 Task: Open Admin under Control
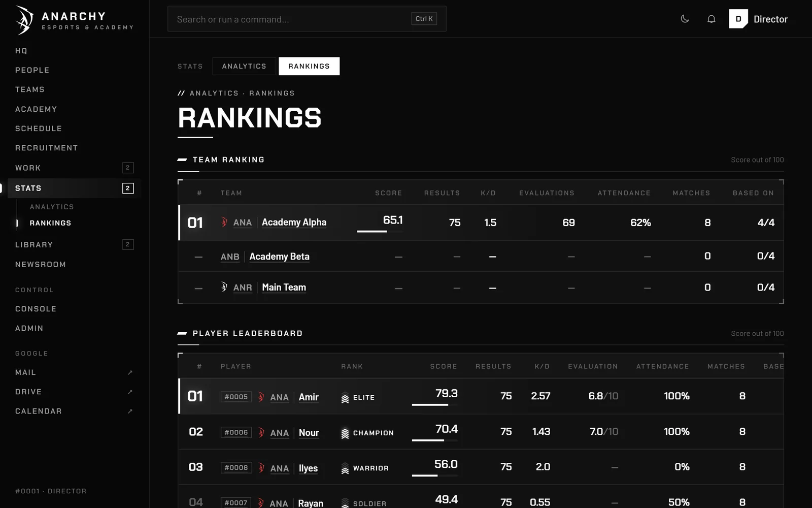(29, 328)
